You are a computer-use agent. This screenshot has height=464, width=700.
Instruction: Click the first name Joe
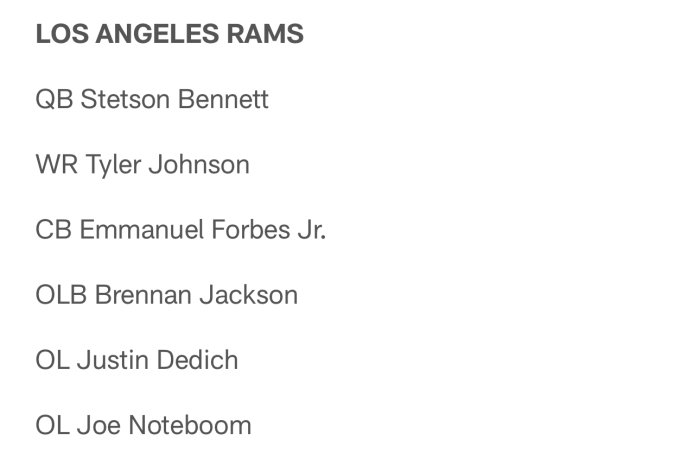(99, 425)
